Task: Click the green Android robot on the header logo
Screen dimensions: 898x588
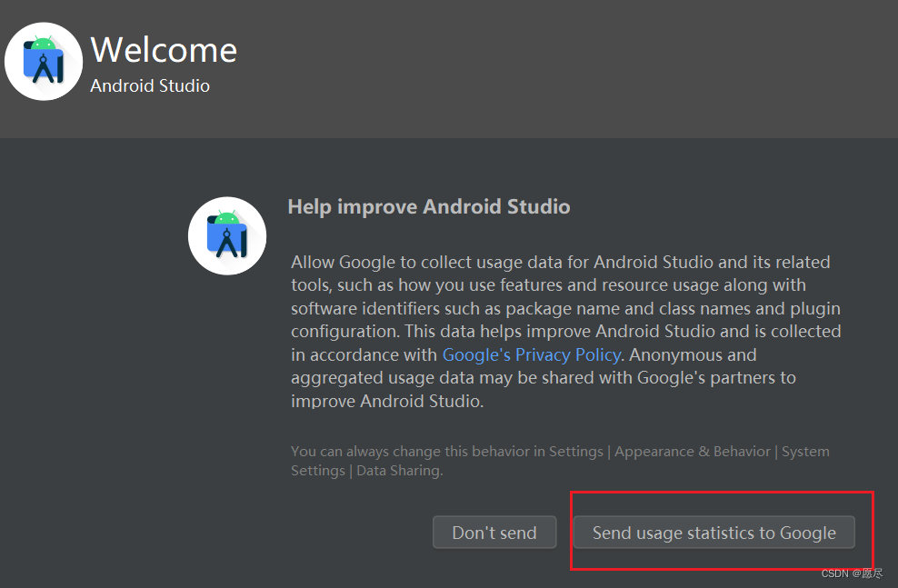Action: pyautogui.click(x=44, y=44)
